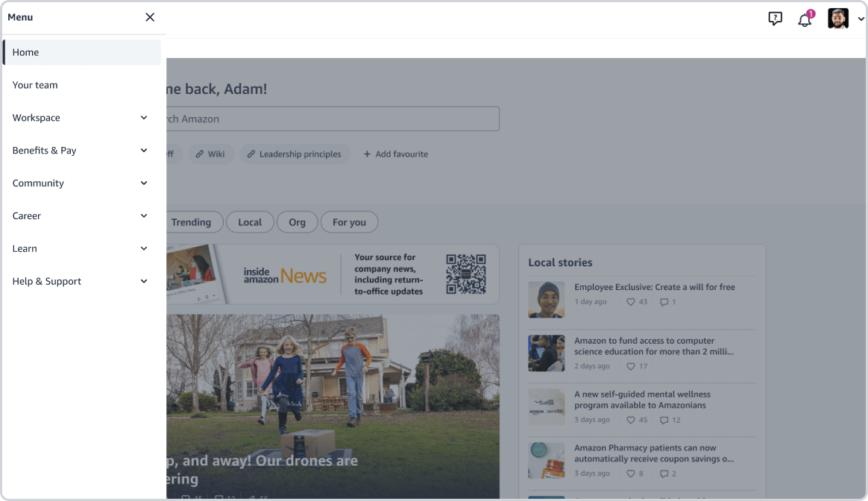
Task: Click the mental wellness story thumbnail
Action: click(x=547, y=406)
